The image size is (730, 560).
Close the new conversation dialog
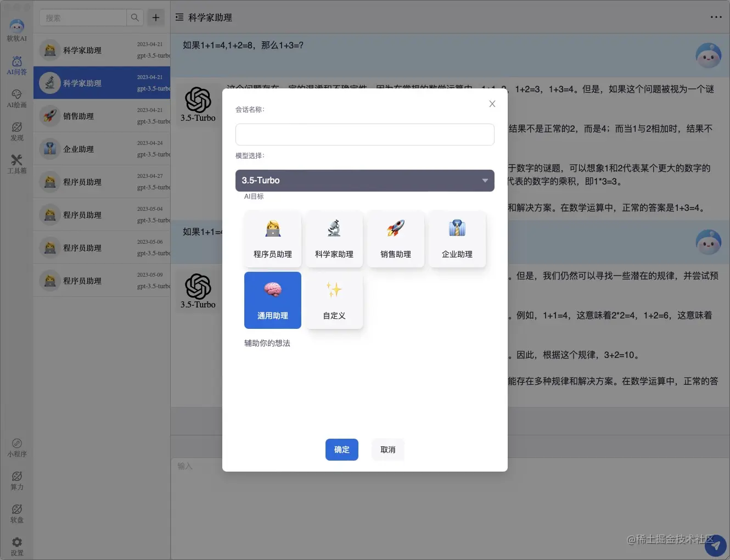[x=492, y=104]
